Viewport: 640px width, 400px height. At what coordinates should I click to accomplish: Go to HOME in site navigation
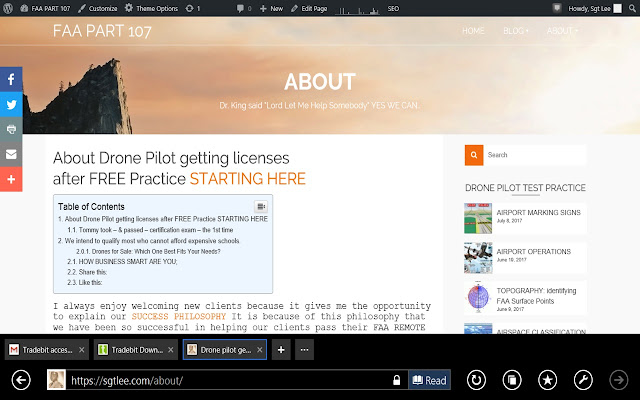(x=473, y=31)
